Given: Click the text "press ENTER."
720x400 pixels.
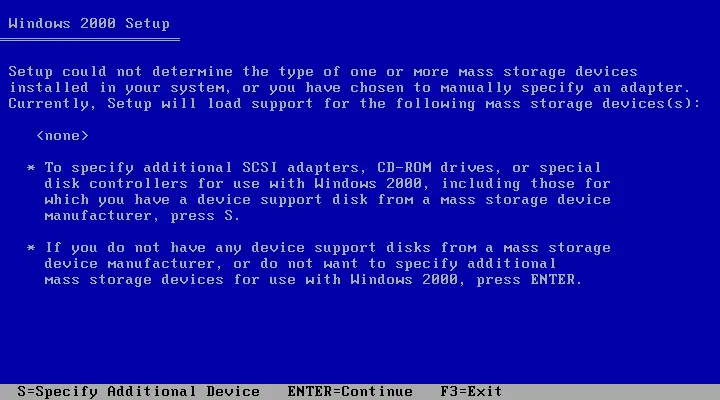Looking at the screenshot, I should (x=529, y=280).
